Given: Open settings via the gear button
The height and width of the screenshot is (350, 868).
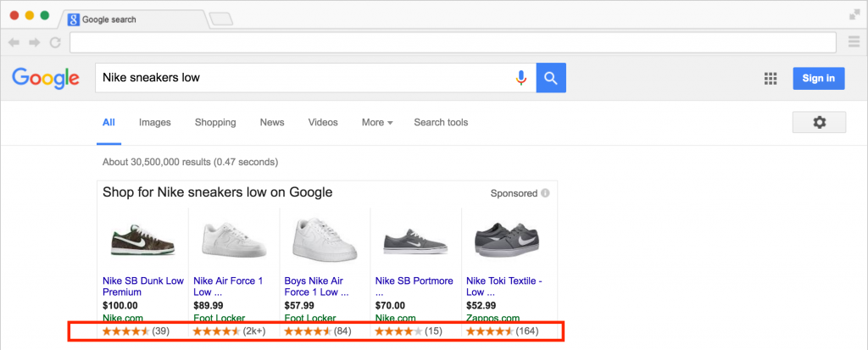Looking at the screenshot, I should click(819, 122).
